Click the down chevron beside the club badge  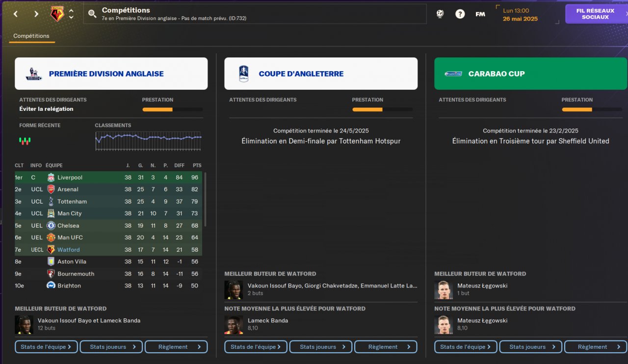tap(71, 18)
